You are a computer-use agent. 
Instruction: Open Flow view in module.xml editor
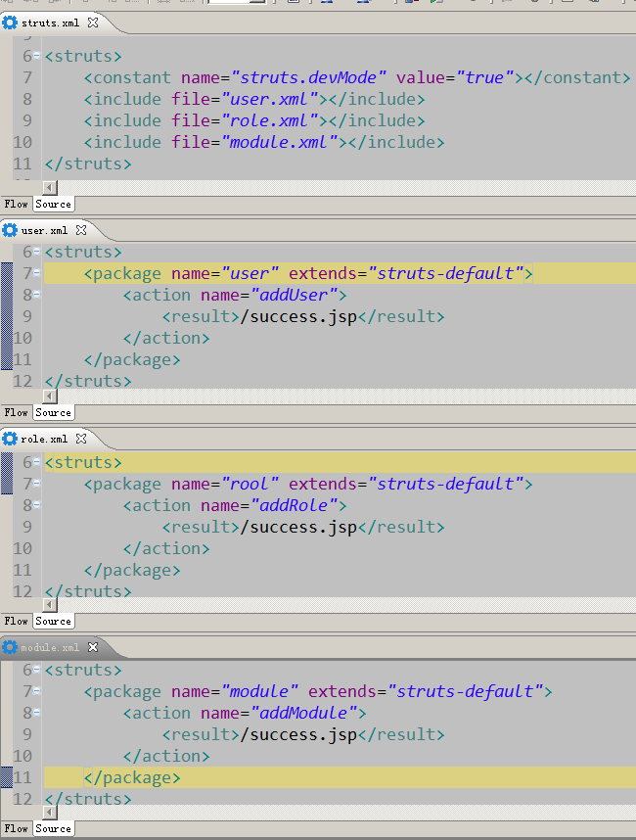click(16, 829)
